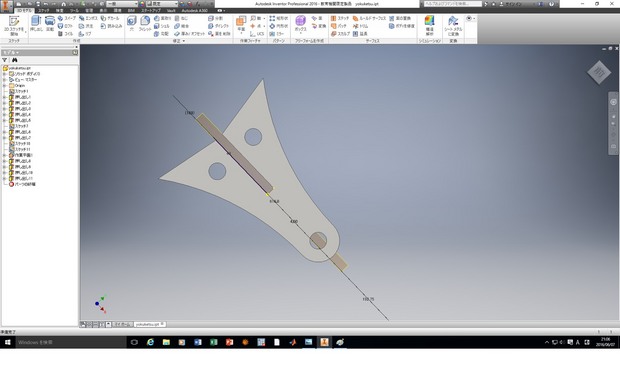620x379 pixels.
Task: Launch the Stress Analysis simulation icon
Action: click(429, 26)
